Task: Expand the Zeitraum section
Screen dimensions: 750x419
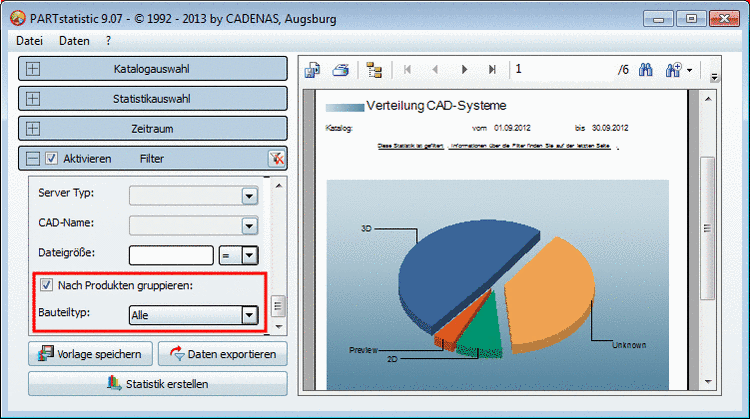Action: click(33, 129)
